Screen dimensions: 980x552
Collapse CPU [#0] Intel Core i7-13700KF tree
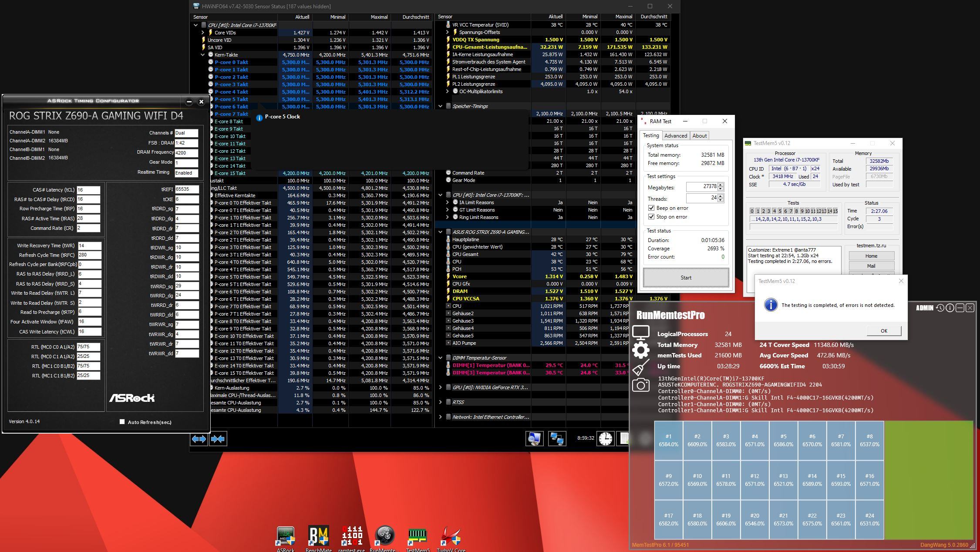pyautogui.click(x=195, y=25)
